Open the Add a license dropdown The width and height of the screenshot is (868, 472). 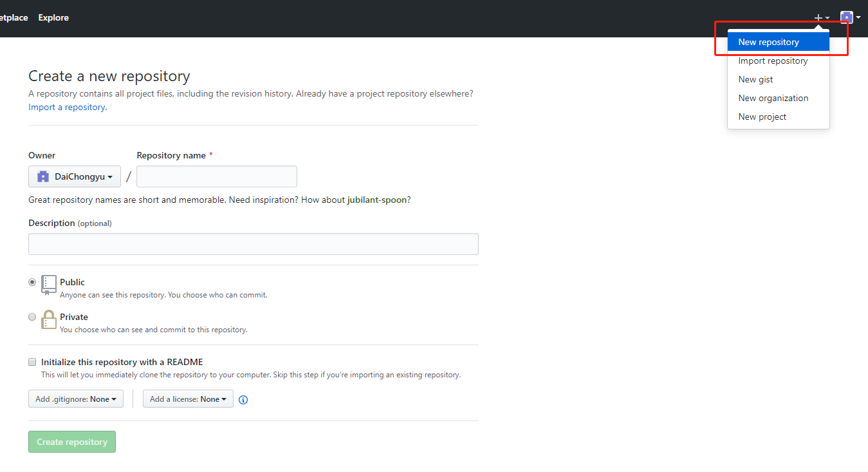[188, 399]
